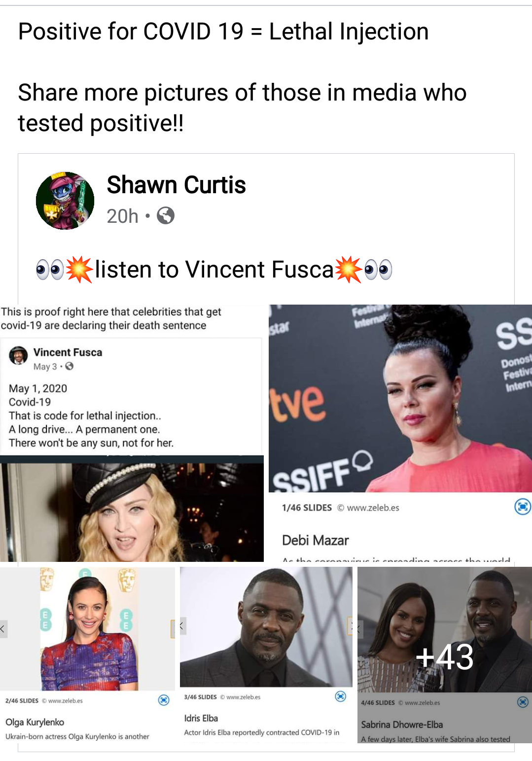Viewport: 532px width, 761px height.
Task: Open the Debi Mazar photo
Action: point(400,398)
